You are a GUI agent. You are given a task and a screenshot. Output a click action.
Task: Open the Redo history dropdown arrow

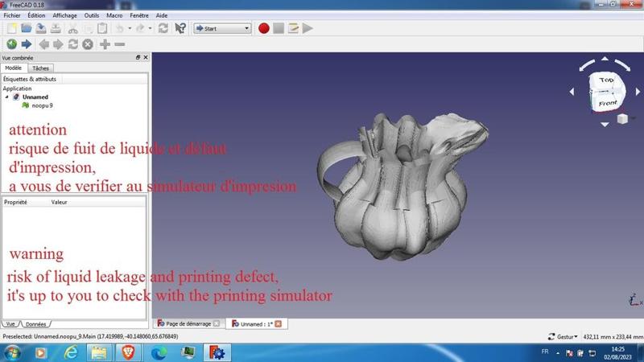(150, 28)
